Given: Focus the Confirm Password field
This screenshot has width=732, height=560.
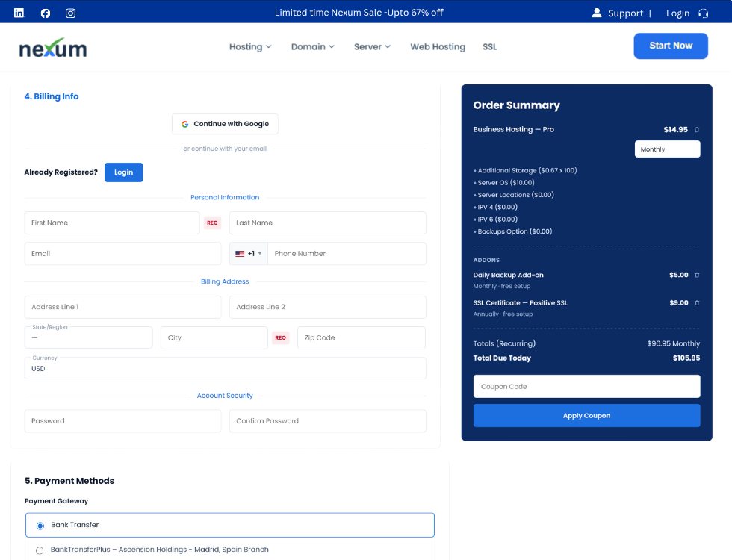Looking at the screenshot, I should [327, 421].
